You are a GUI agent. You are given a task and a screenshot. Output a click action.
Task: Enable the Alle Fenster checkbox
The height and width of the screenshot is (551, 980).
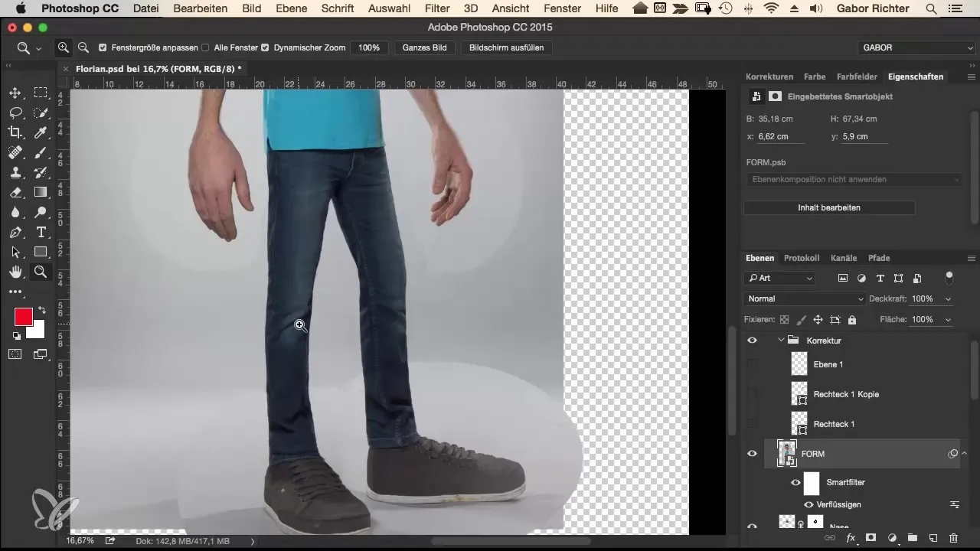204,47
